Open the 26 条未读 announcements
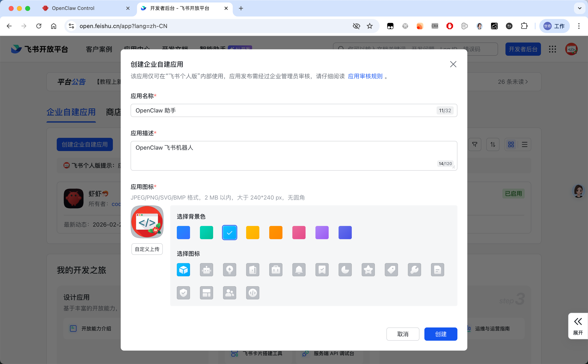 [x=513, y=82]
